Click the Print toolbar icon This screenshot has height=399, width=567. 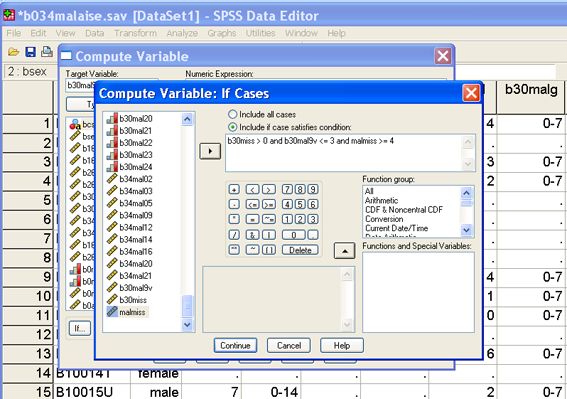[x=47, y=52]
